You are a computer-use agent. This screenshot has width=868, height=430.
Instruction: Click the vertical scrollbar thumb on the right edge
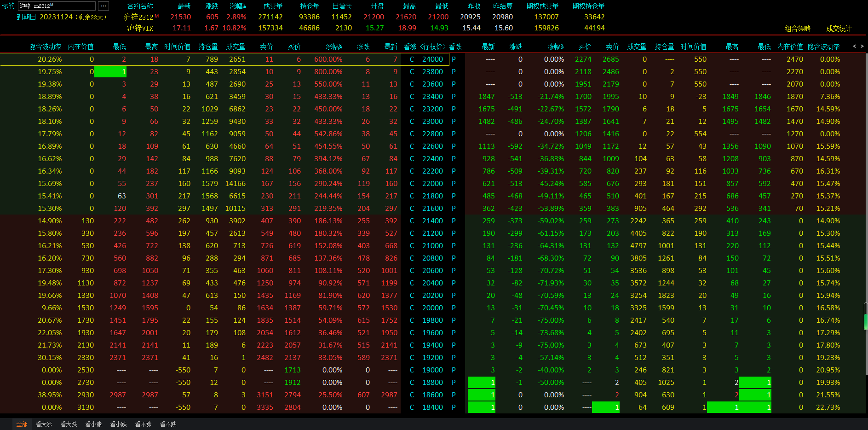(x=866, y=316)
